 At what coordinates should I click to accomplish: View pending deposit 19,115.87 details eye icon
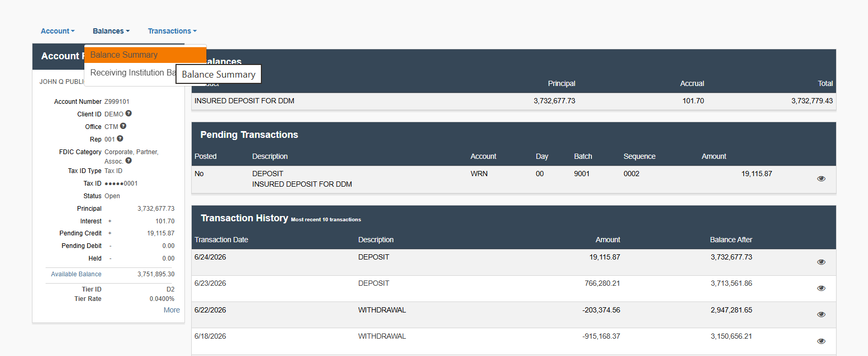coord(821,179)
